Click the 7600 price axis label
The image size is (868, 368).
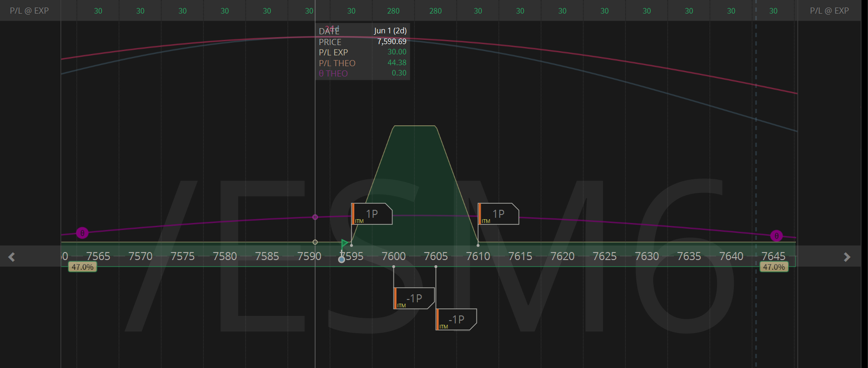click(393, 256)
